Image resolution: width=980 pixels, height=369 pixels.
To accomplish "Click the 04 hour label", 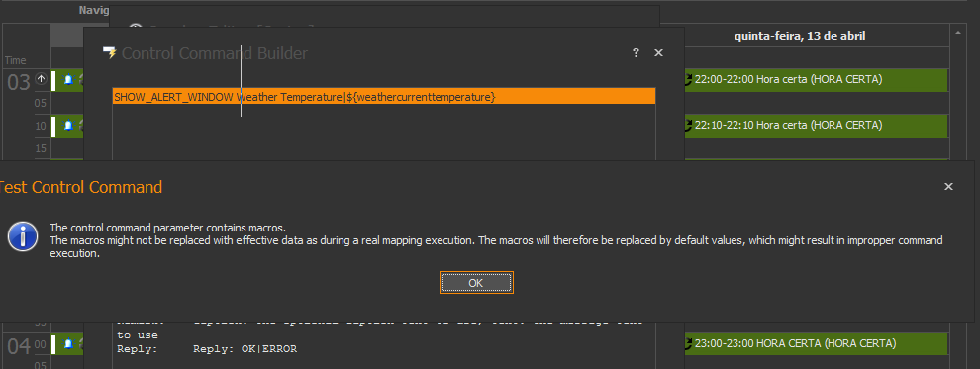I will tap(19, 346).
